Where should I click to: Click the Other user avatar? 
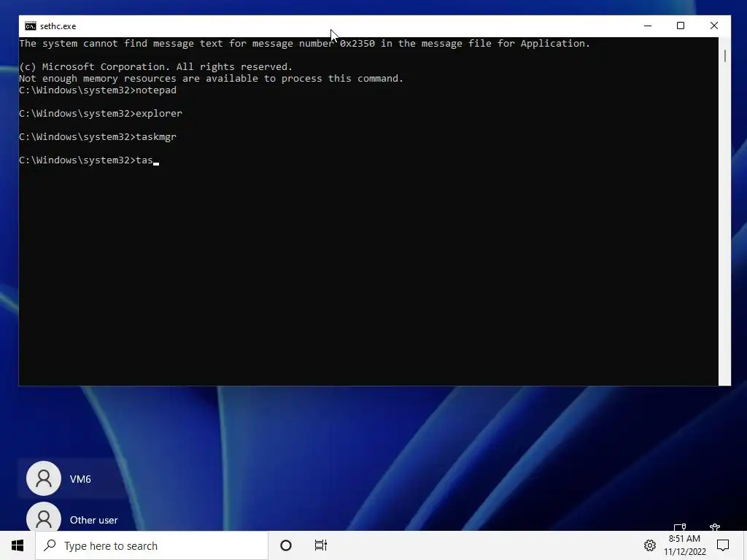[44, 518]
